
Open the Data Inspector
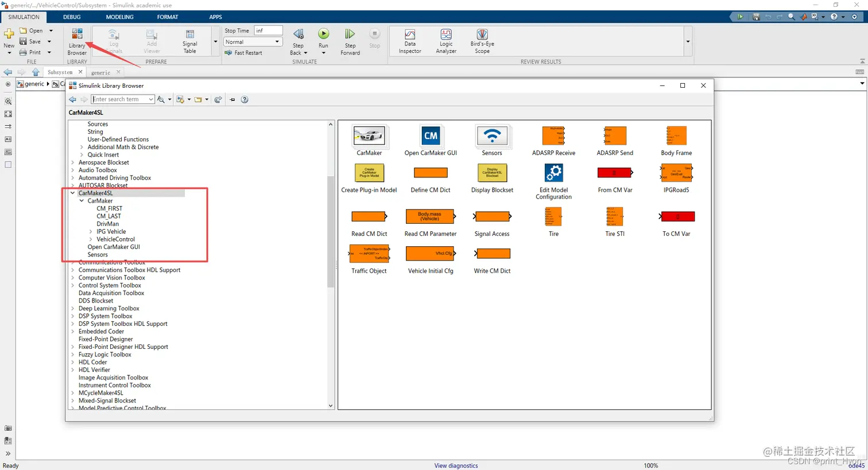[x=410, y=41]
